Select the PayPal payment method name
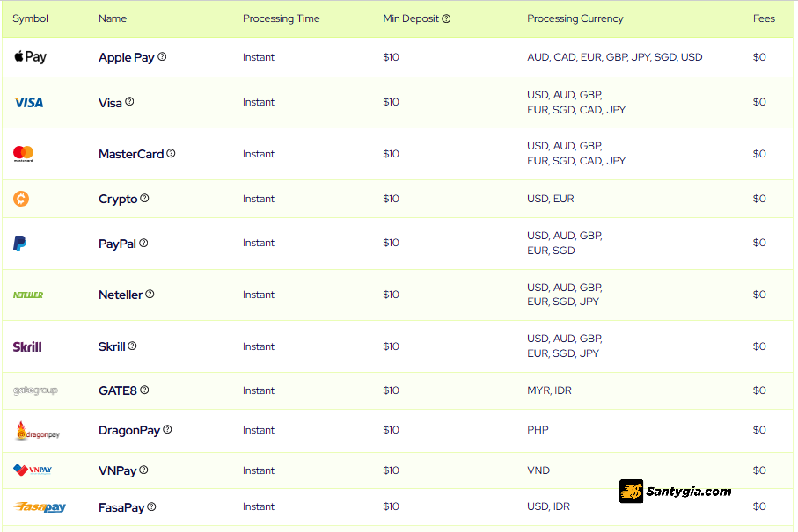 [x=118, y=244]
